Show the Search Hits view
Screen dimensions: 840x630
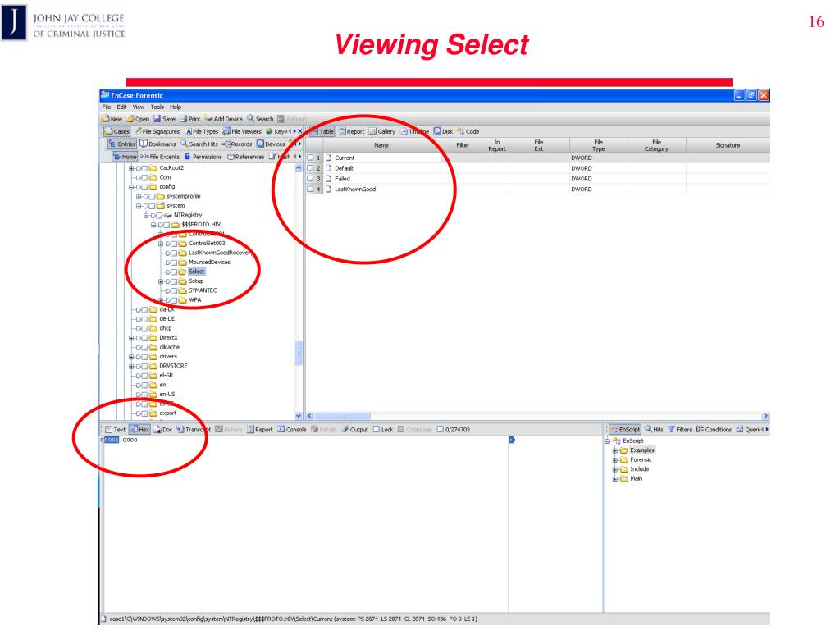(199, 144)
